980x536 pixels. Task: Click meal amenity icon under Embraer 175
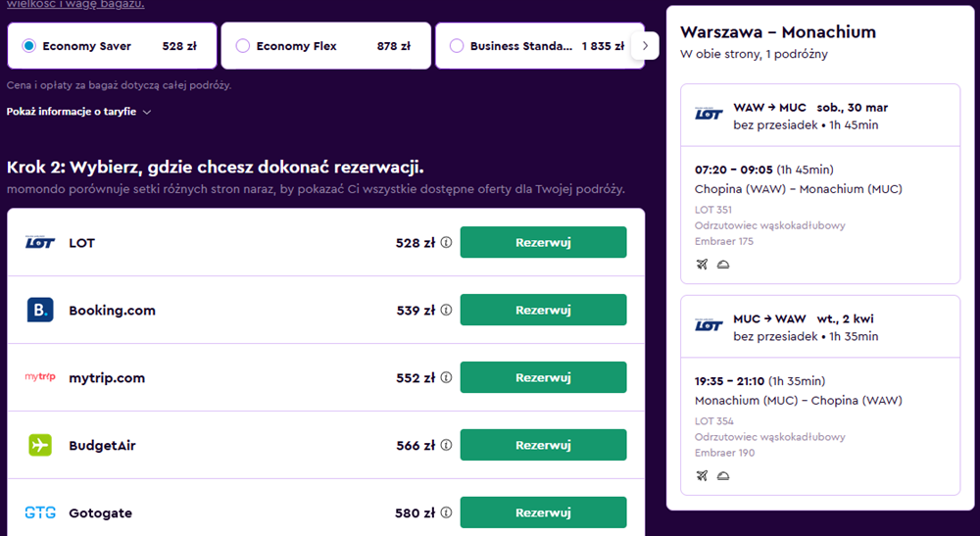click(x=723, y=265)
